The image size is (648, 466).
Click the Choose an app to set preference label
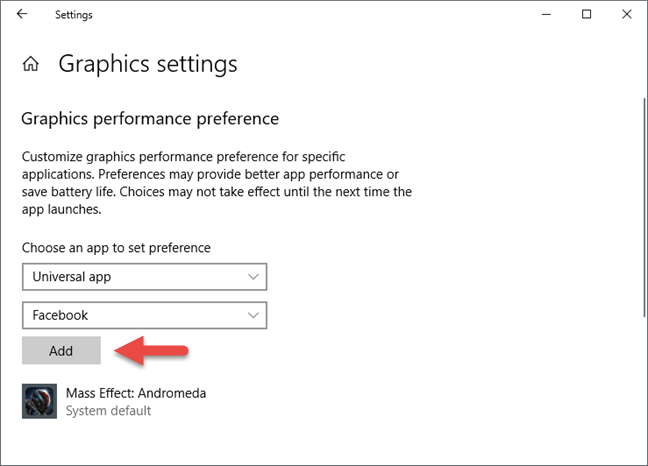(x=116, y=248)
